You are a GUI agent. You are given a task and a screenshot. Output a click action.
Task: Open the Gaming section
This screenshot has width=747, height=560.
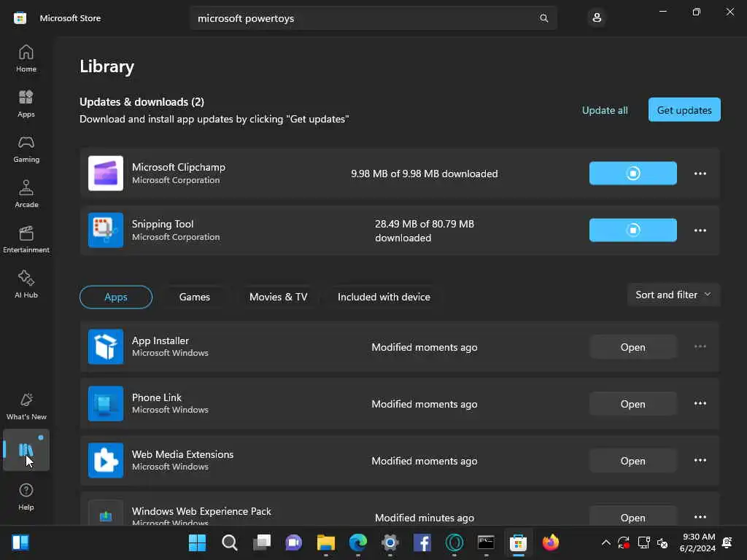26,149
